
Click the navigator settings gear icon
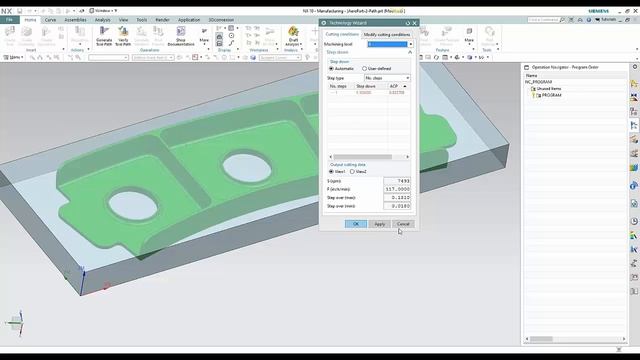(x=635, y=67)
